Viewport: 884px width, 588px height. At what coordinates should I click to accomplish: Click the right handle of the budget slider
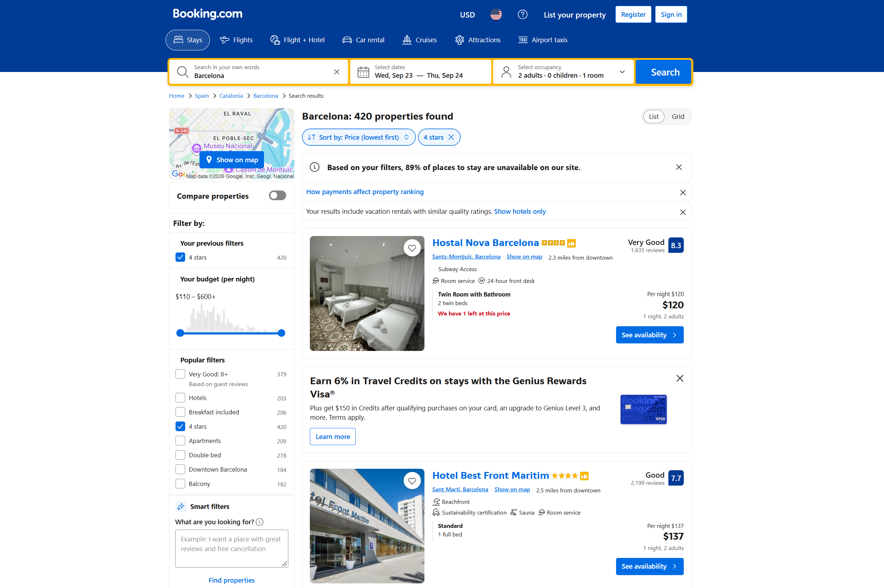pyautogui.click(x=281, y=333)
